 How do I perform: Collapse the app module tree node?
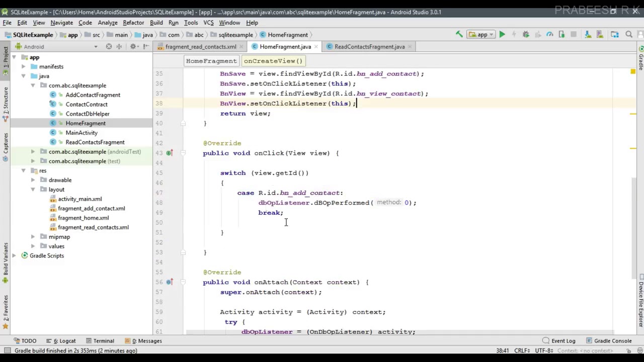click(14, 57)
